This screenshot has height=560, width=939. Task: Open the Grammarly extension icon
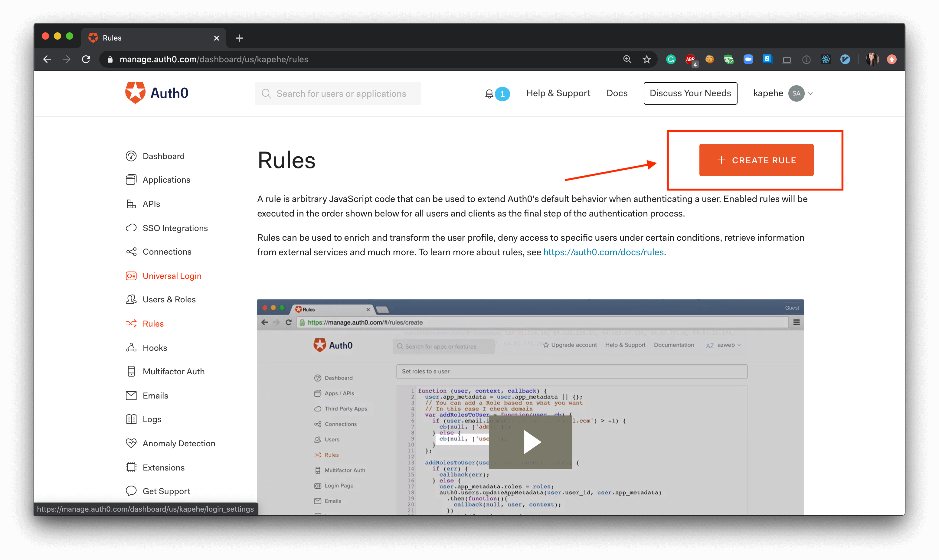coord(671,59)
